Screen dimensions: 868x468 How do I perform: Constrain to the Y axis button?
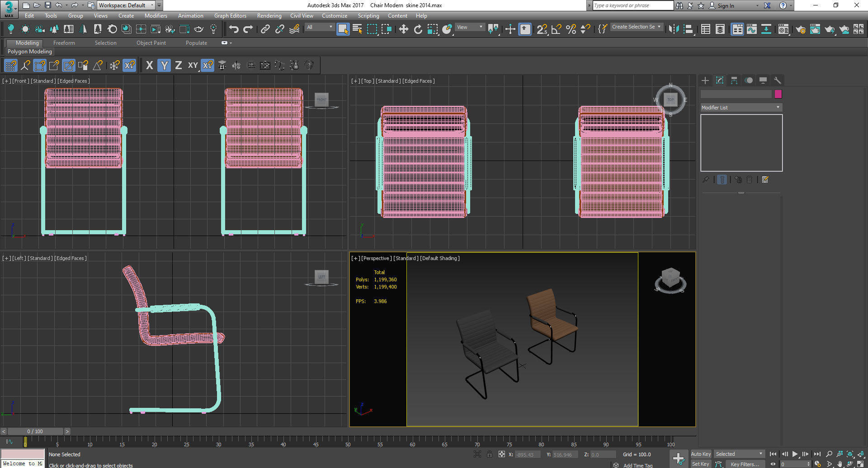164,66
